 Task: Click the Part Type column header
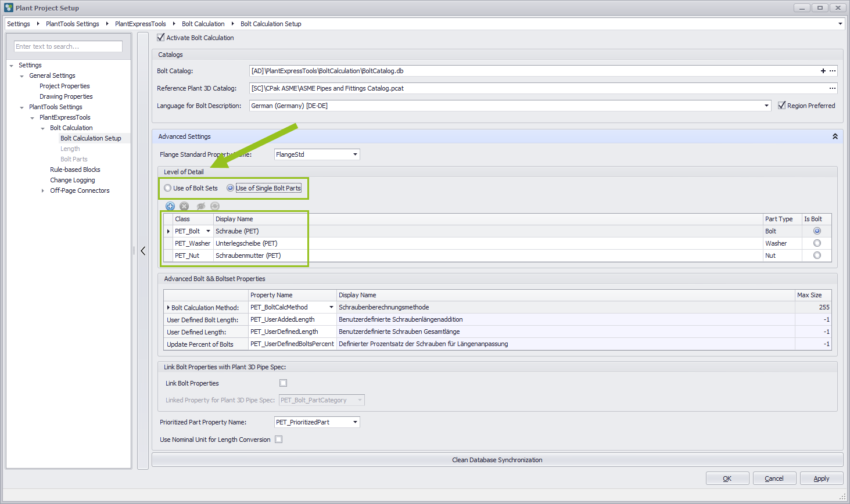[x=782, y=219]
